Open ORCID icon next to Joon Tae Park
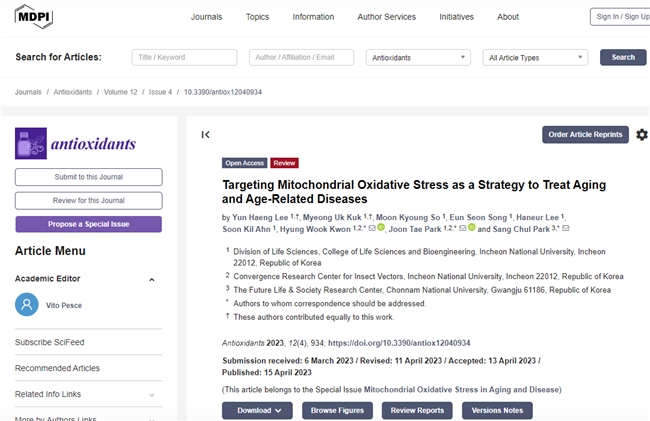Image resolution: width=650 pixels, height=421 pixels. (470, 228)
